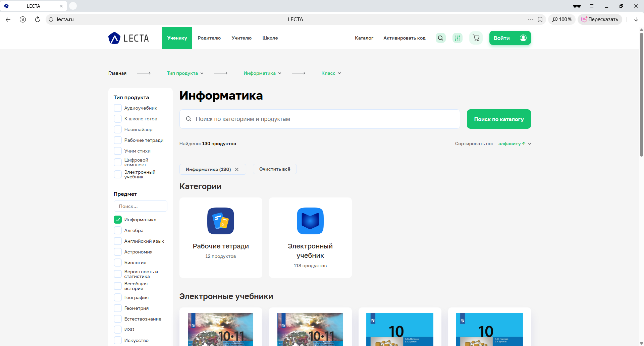Open browser downloads
644x346 pixels.
coord(636,19)
